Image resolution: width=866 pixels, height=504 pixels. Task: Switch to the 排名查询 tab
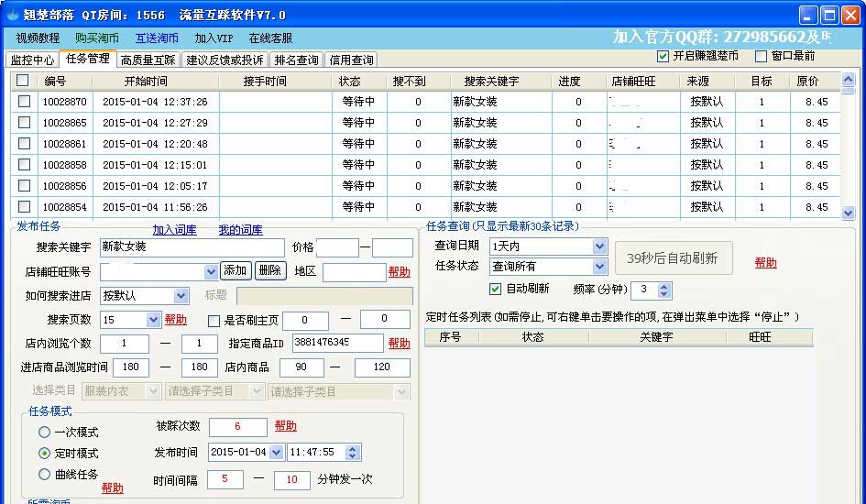coord(297,60)
